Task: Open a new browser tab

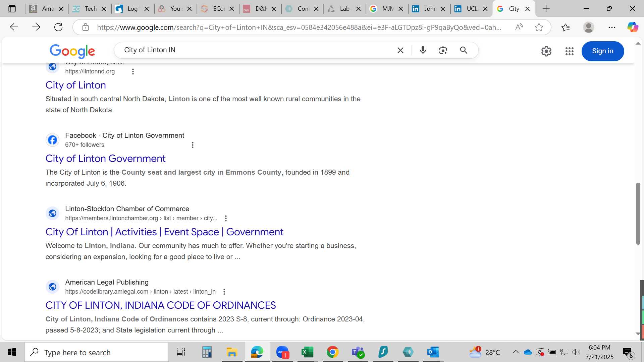Action: pyautogui.click(x=546, y=9)
